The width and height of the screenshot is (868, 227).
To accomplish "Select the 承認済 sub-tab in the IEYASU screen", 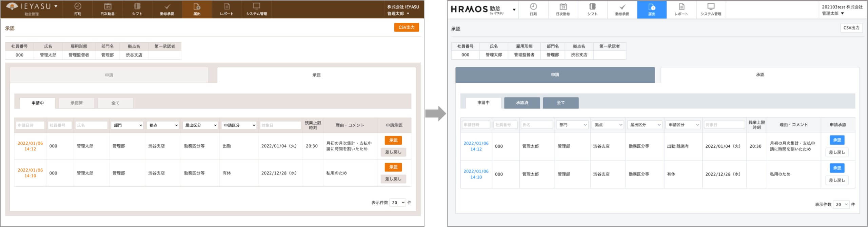I will tap(77, 103).
